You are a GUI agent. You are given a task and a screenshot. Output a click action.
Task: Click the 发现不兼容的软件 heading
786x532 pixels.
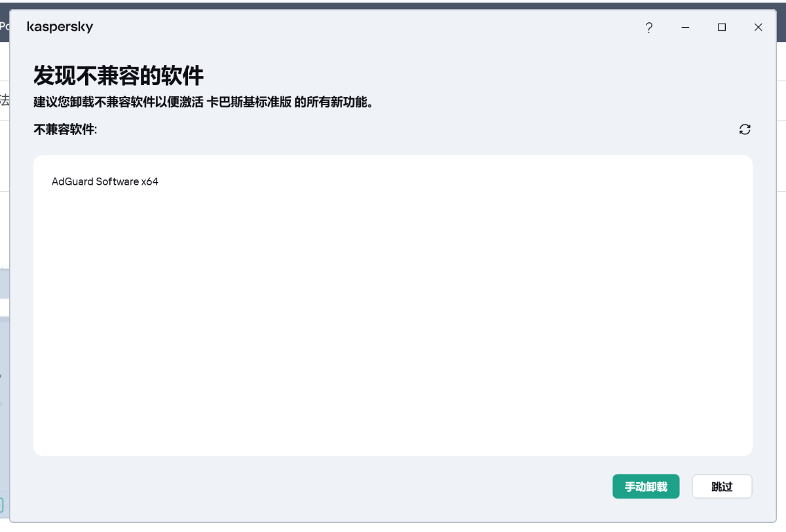point(119,75)
